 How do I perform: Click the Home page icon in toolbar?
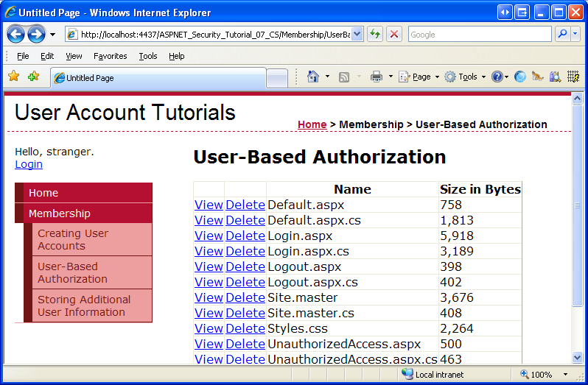tap(312, 77)
